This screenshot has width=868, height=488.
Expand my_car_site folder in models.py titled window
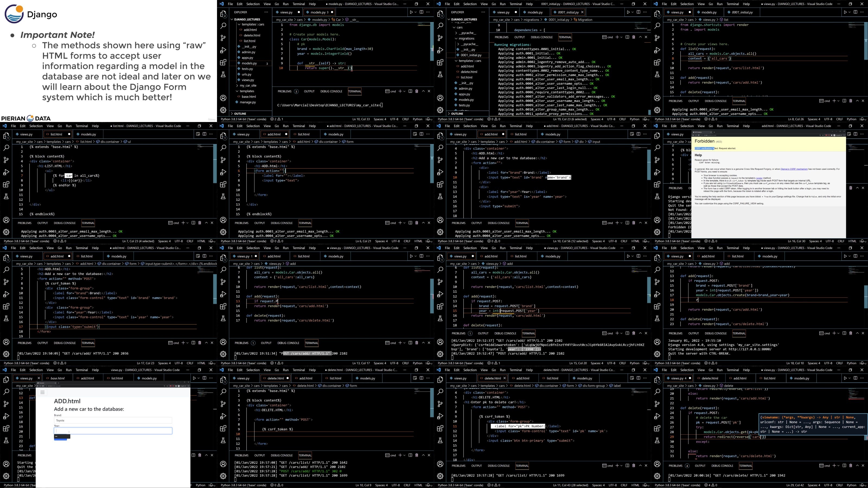tap(237, 86)
